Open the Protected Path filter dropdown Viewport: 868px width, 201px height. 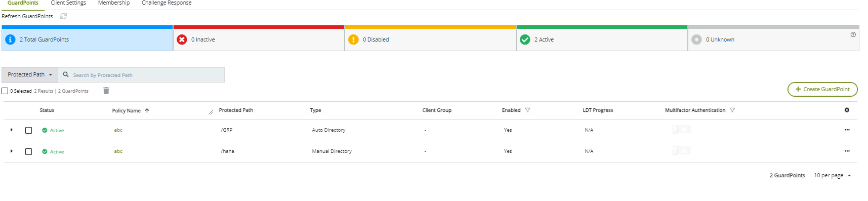click(x=30, y=75)
